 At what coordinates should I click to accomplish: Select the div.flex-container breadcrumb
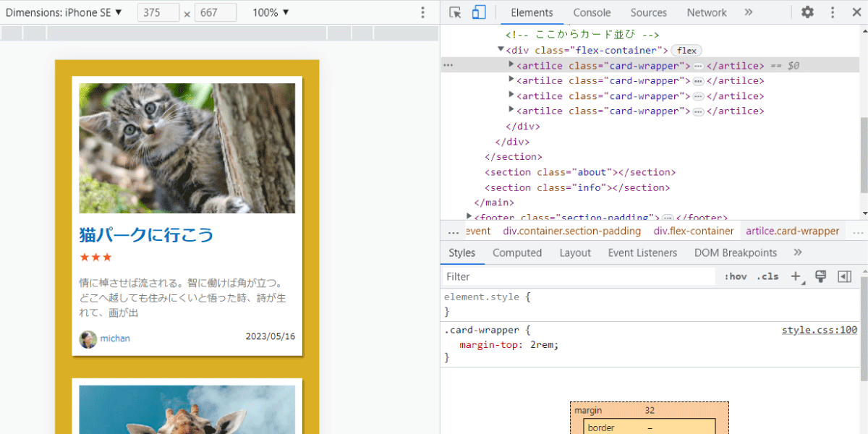click(694, 231)
